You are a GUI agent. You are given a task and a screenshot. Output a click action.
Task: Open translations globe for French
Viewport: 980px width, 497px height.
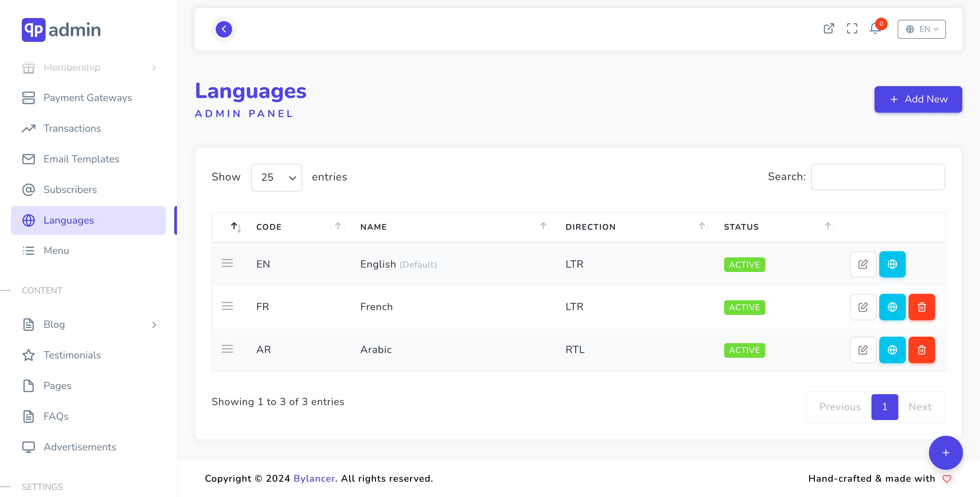[892, 307]
